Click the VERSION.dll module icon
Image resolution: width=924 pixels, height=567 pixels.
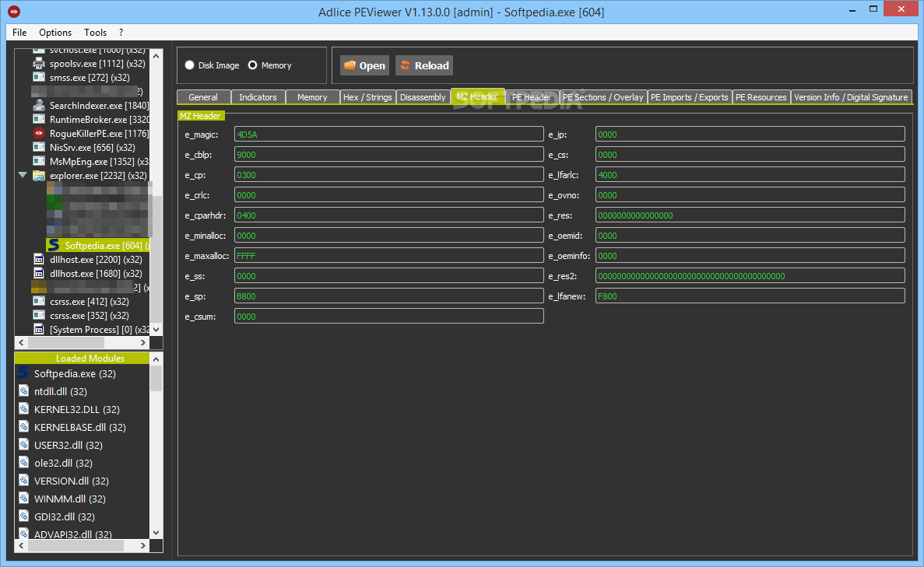23,481
